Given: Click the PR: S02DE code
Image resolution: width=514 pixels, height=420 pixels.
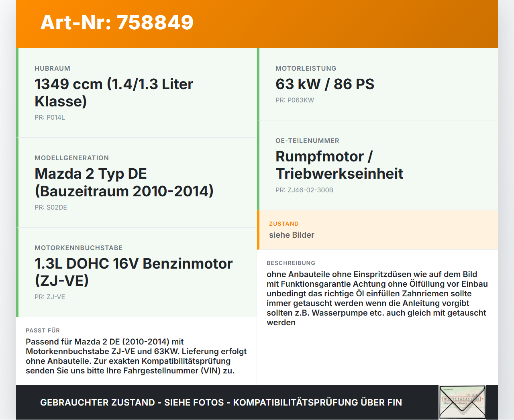Looking at the screenshot, I should tap(51, 207).
